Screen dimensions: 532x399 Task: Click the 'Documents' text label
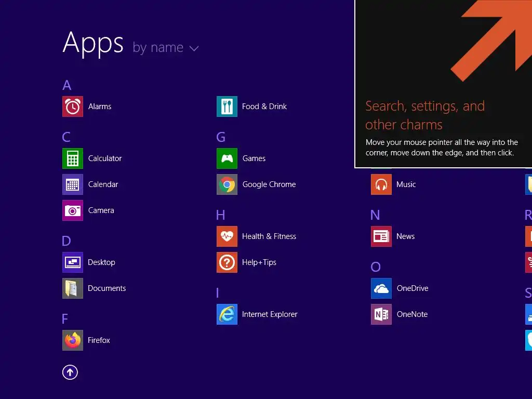pyautogui.click(x=107, y=288)
